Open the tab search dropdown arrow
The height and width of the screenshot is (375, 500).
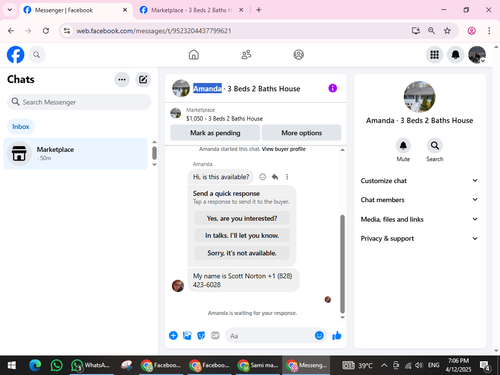pos(10,10)
